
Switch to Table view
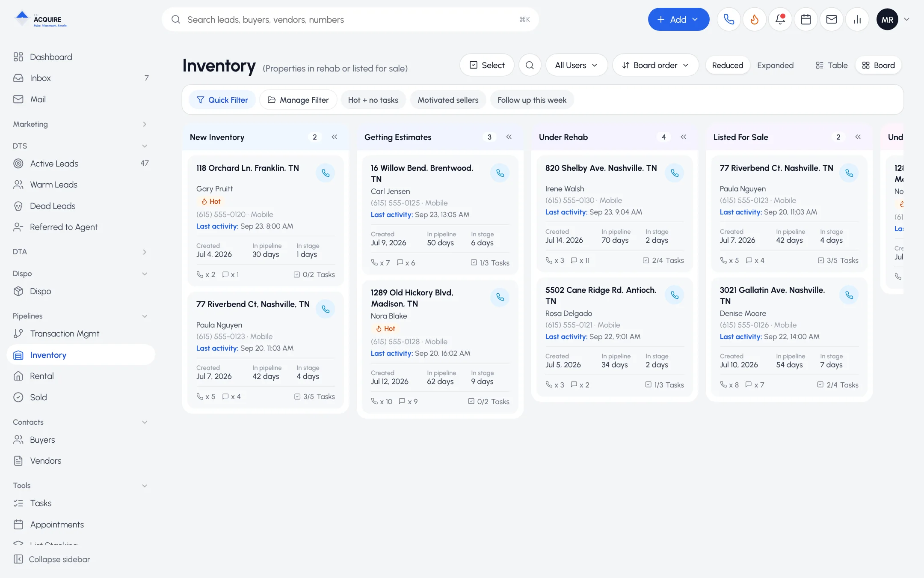(x=832, y=65)
